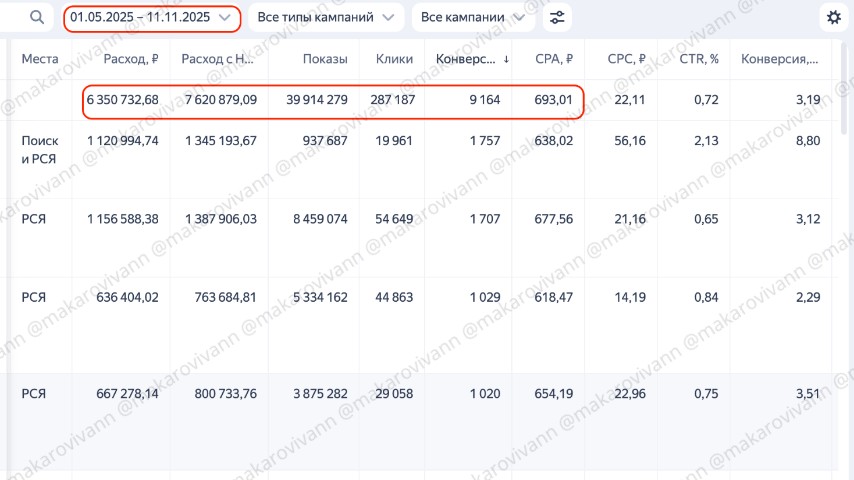Select the row with spend 636 404,02
Image resolution: width=854 pixels, height=480 pixels.
point(122,297)
